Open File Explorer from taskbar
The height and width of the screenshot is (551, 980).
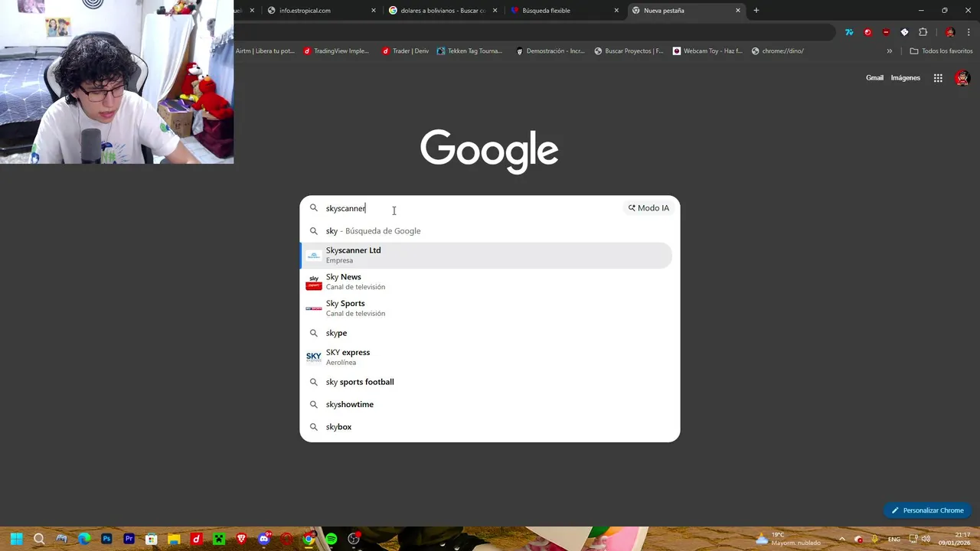174,539
